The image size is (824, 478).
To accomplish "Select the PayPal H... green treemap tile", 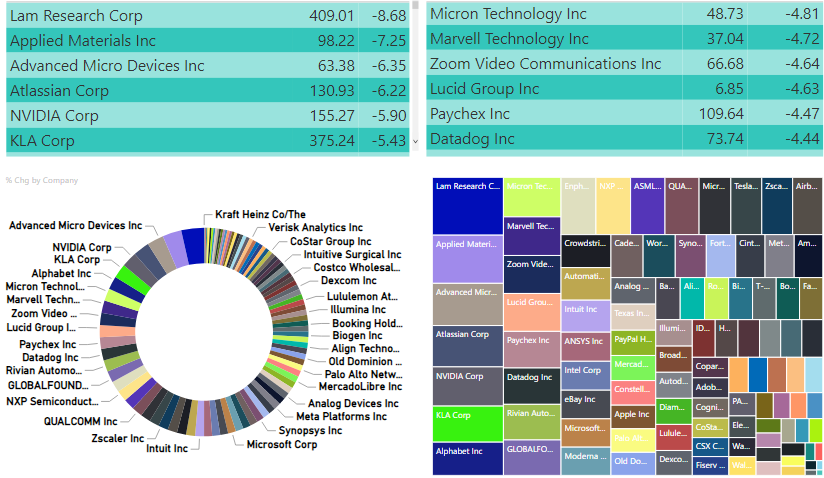I will click(633, 343).
